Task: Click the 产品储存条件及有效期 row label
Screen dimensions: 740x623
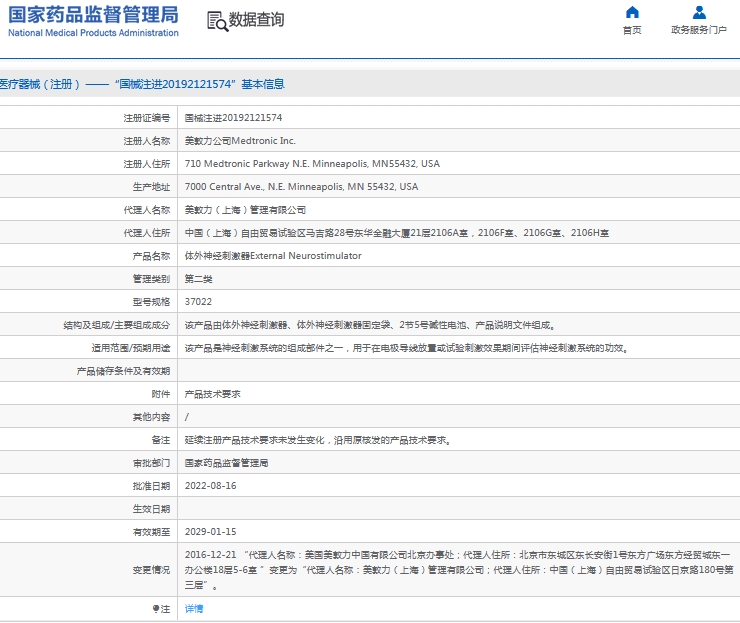Action: (123, 371)
